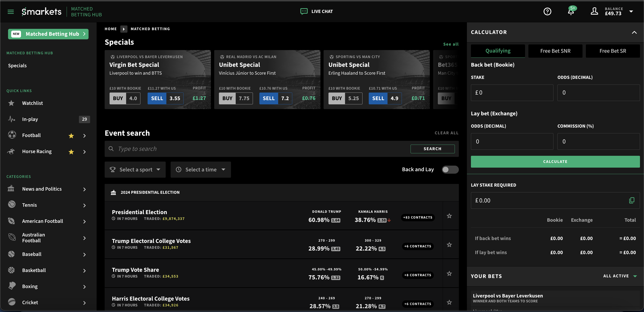Click the Football ball icon in Quick Links
Viewport: 644px width, 312px height.
[x=12, y=135]
